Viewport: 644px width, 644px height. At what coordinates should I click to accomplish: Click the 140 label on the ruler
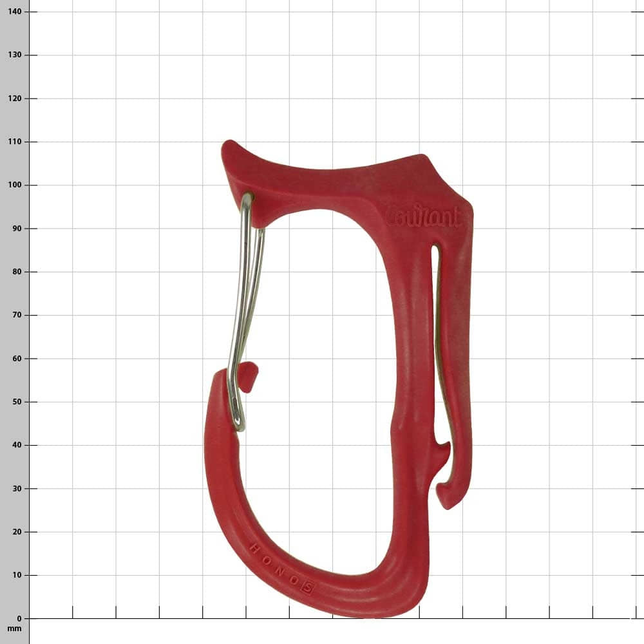14,12
